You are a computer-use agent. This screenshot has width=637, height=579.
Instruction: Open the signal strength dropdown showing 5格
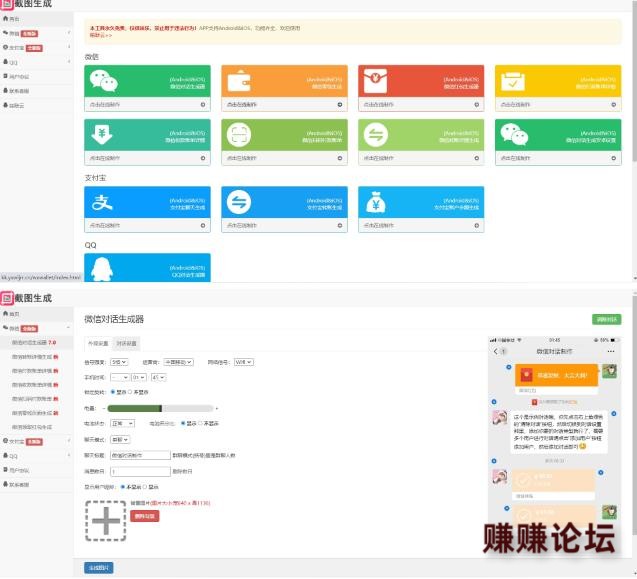pyautogui.click(x=119, y=362)
